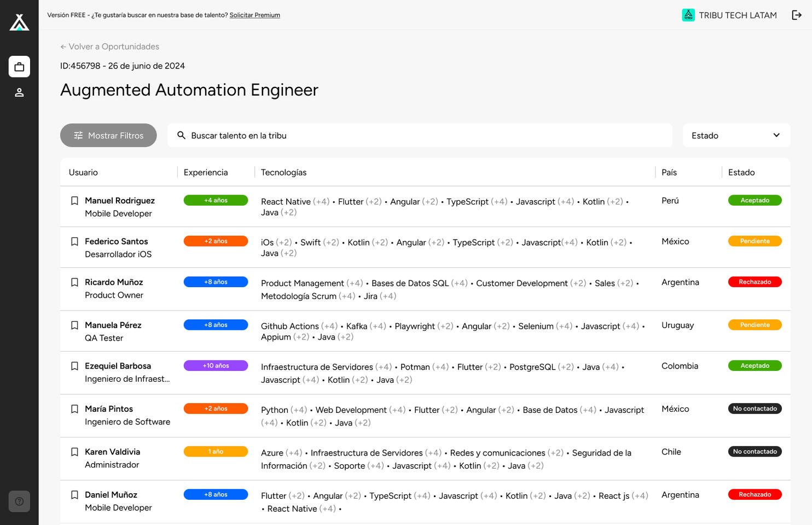This screenshot has width=812, height=525.
Task: Click the País column header
Action: [x=669, y=172]
